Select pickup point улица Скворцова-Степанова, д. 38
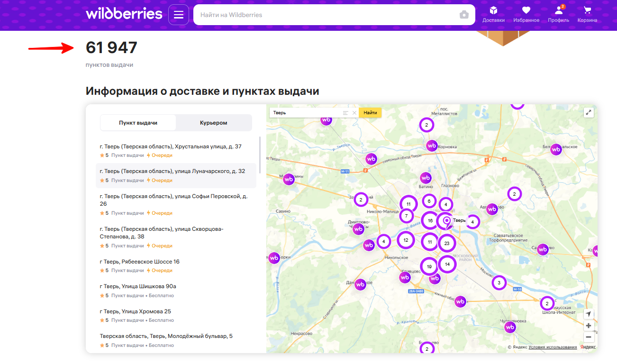The width and height of the screenshot is (617, 364). 176,237
